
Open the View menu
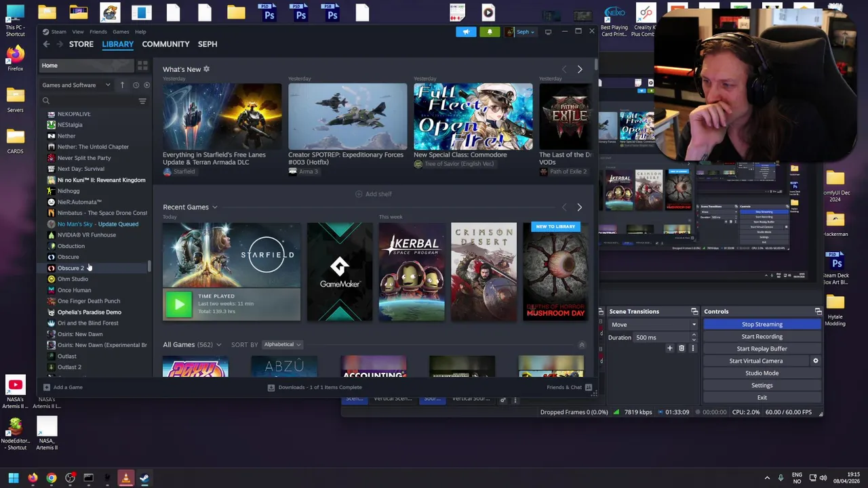point(78,32)
